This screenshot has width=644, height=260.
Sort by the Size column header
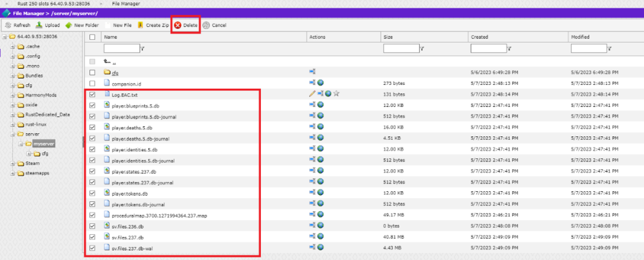tap(388, 37)
